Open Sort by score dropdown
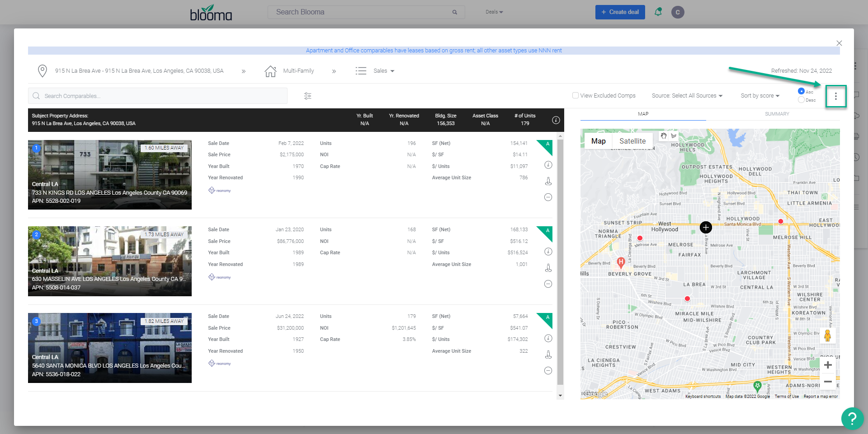 click(760, 96)
